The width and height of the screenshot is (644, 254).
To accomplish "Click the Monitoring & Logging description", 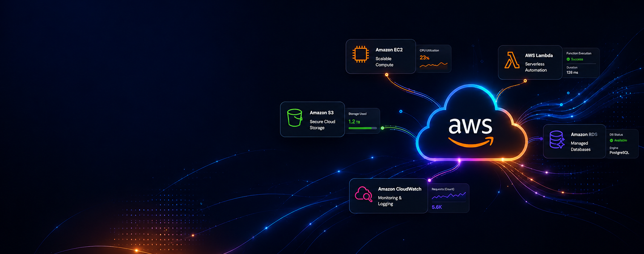I will tap(390, 201).
